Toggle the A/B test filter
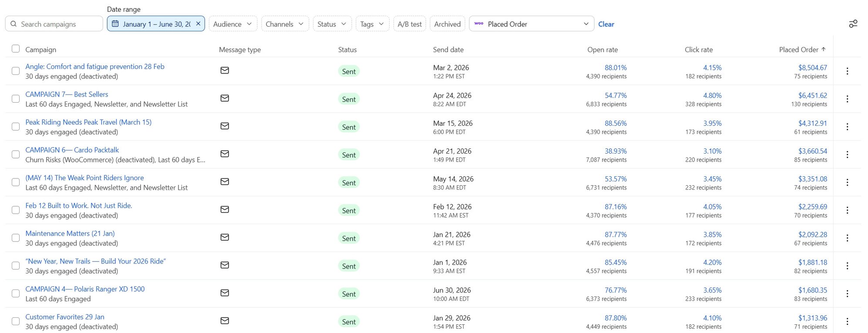This screenshot has height=333, width=868. click(409, 24)
